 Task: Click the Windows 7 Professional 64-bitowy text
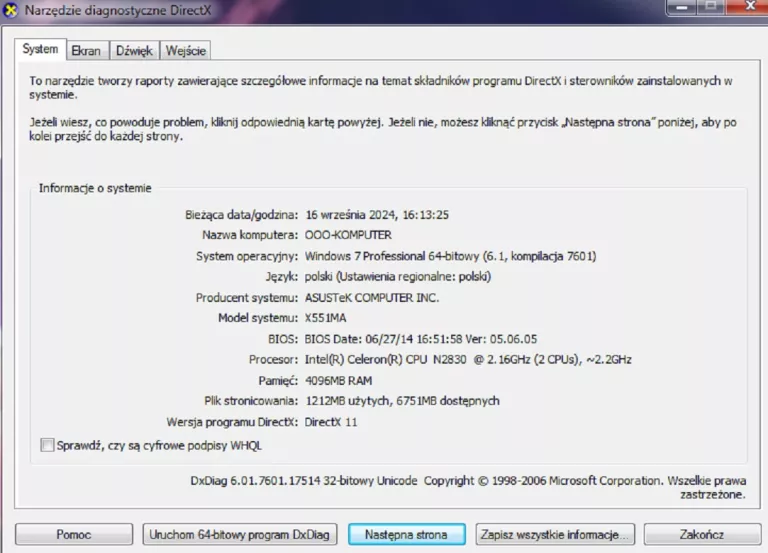point(450,256)
